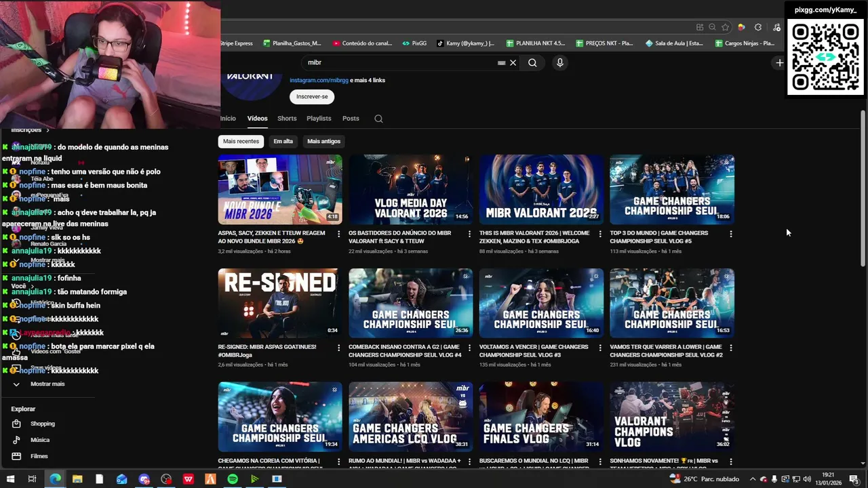Screen dimensions: 868x488
Task: Clear the search text with the X icon
Action: 513,62
